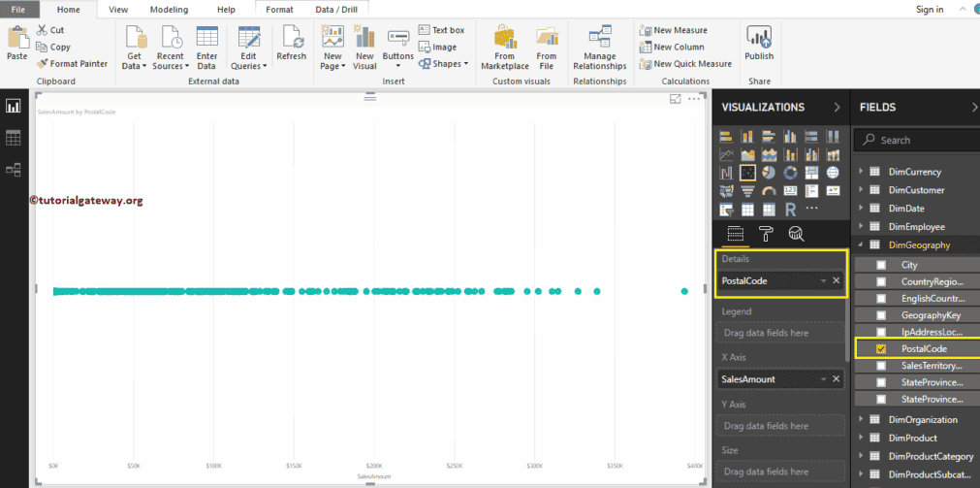Switch to Model relationships view in sidebar
The height and width of the screenshot is (488, 980).
(x=14, y=169)
